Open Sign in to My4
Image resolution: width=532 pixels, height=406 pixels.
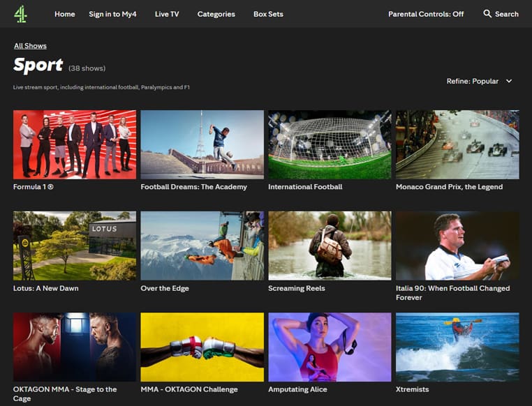[112, 14]
